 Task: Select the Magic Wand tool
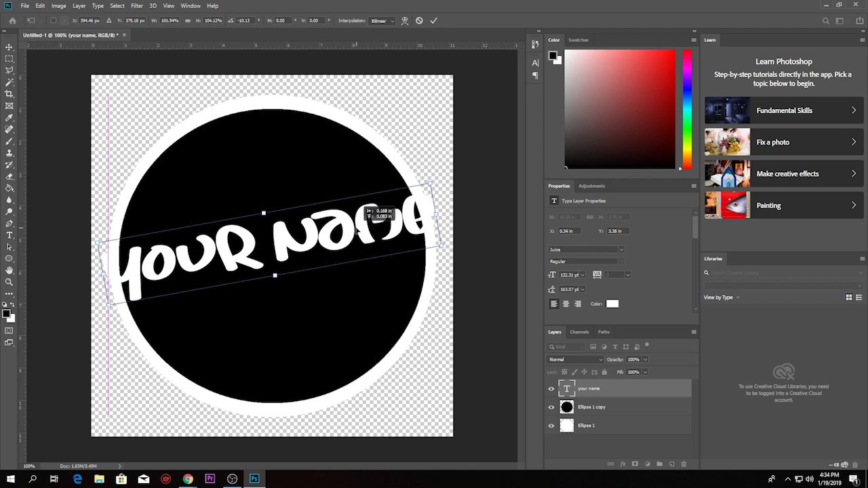pos(9,82)
